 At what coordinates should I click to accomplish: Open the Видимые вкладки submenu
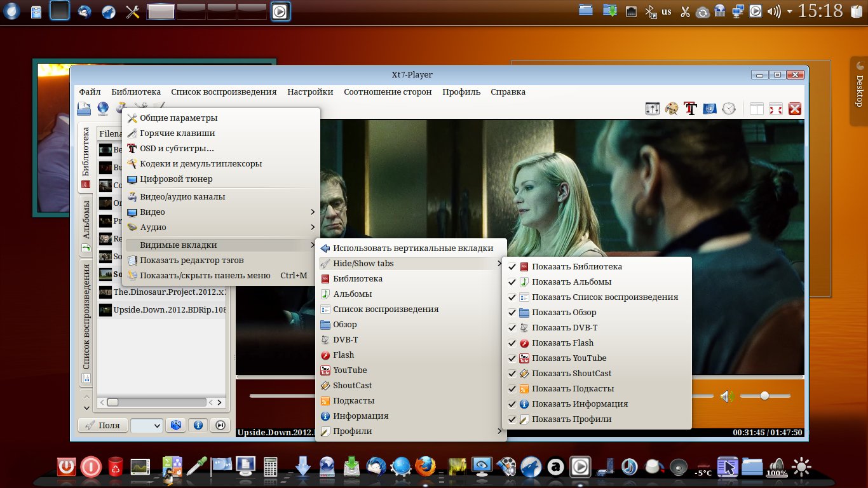click(x=220, y=245)
